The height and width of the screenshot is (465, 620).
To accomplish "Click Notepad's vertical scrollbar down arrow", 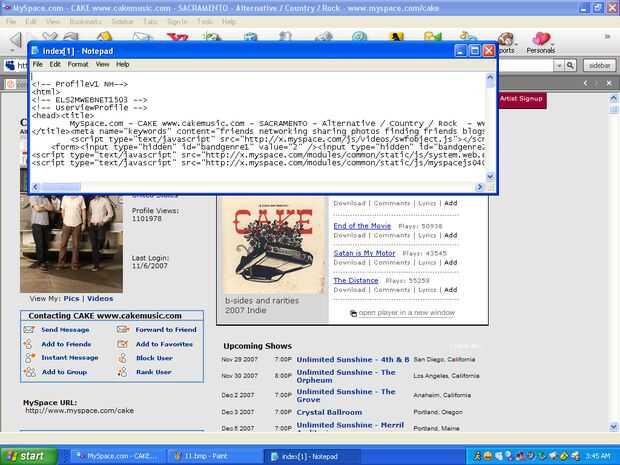I will (490, 176).
